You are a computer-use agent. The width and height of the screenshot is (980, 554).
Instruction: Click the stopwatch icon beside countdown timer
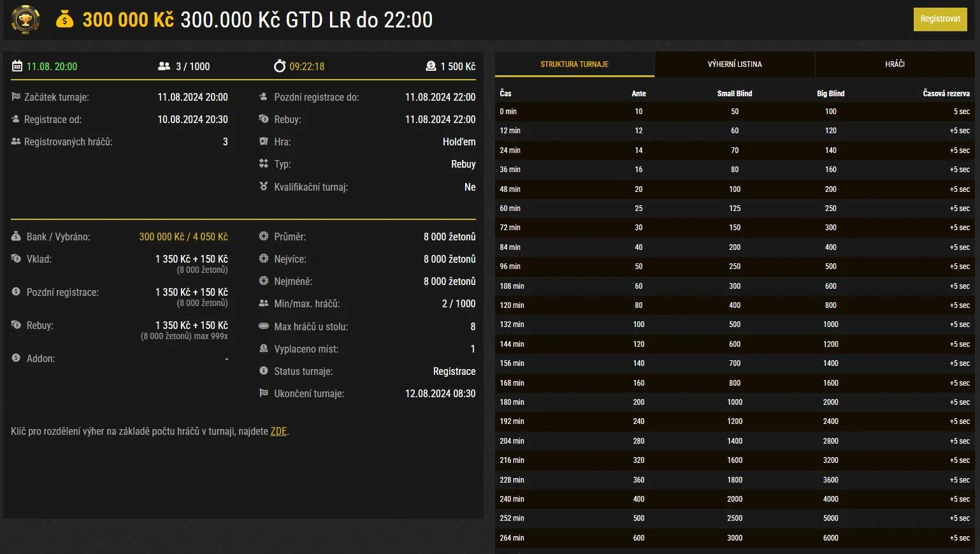coord(280,66)
